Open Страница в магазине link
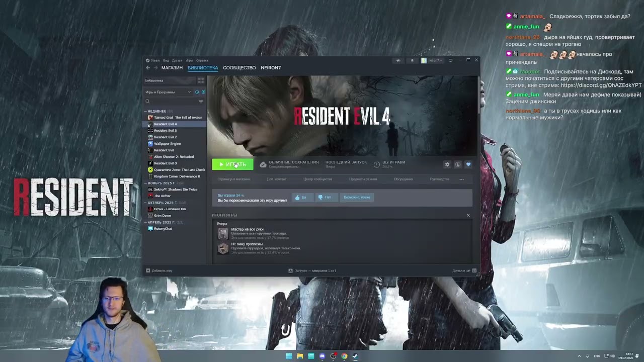 (233, 179)
